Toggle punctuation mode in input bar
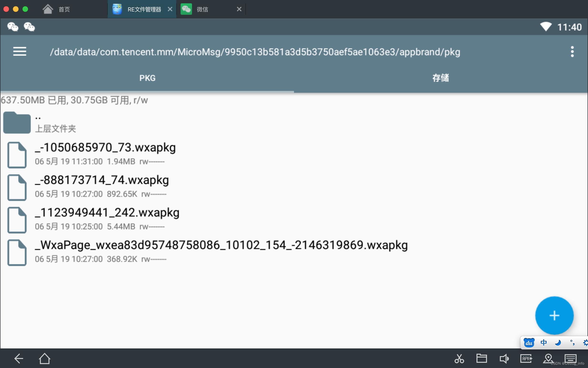The width and height of the screenshot is (588, 368). pos(573,343)
